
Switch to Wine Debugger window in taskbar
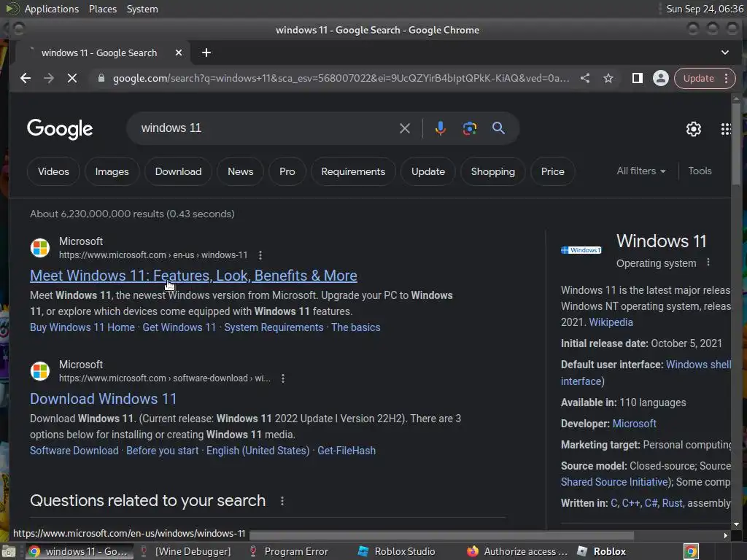185,551
